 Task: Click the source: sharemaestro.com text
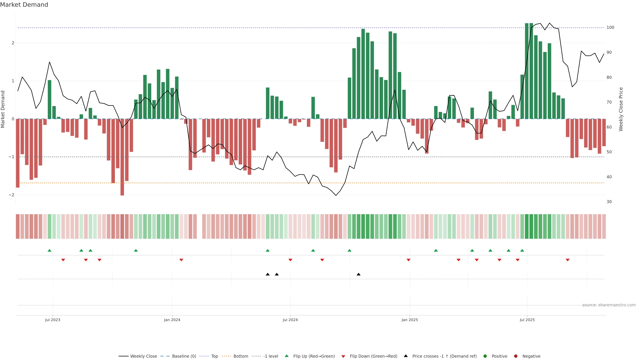(x=609, y=305)
